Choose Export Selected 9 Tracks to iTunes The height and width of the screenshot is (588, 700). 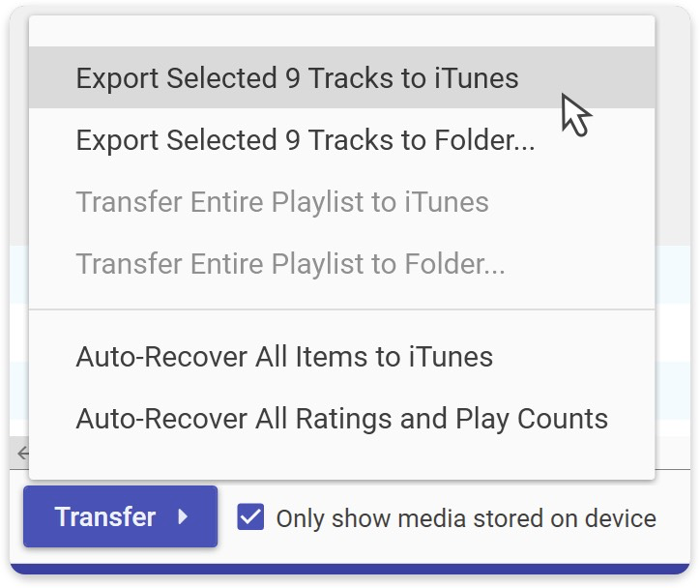[297, 78]
